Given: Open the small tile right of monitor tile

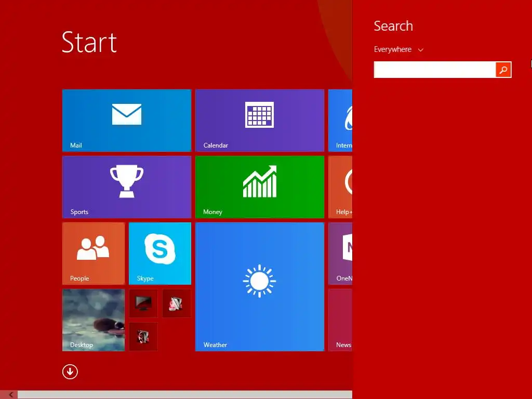Looking at the screenshot, I should pyautogui.click(x=177, y=303).
